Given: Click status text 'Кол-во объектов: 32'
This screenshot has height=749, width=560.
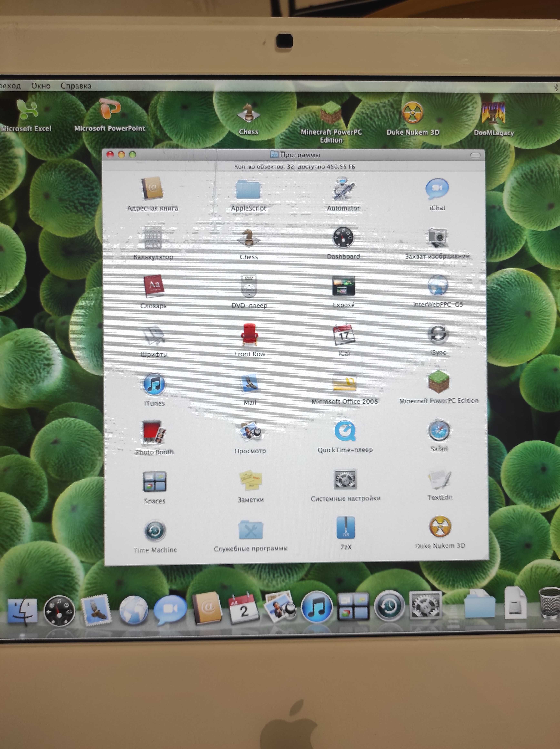Looking at the screenshot, I should click(x=264, y=167).
